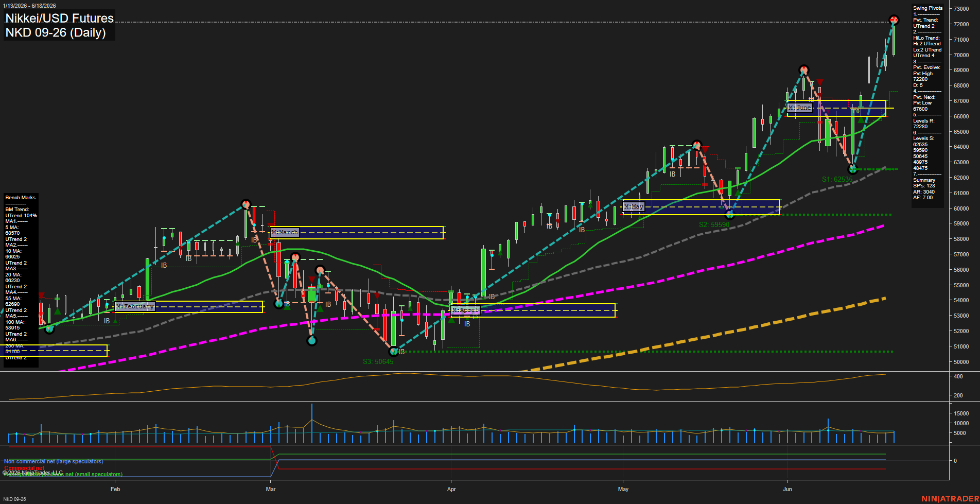The width and height of the screenshot is (980, 504).
Task: Click the 1/13/2026 - 6/18/2026 date range
Action: 29,6
